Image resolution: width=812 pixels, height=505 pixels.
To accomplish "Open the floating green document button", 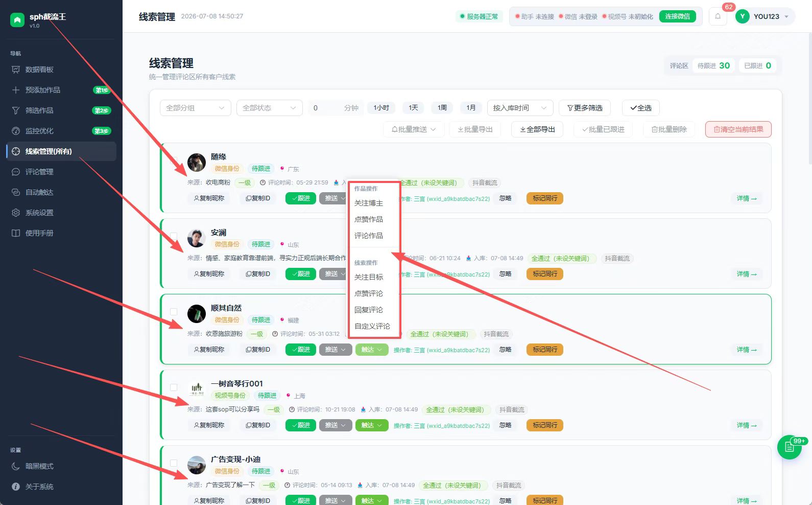I will pyautogui.click(x=790, y=447).
